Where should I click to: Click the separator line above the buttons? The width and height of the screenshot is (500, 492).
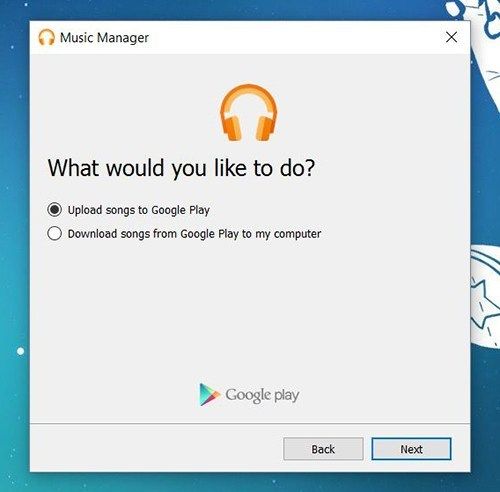click(x=250, y=424)
